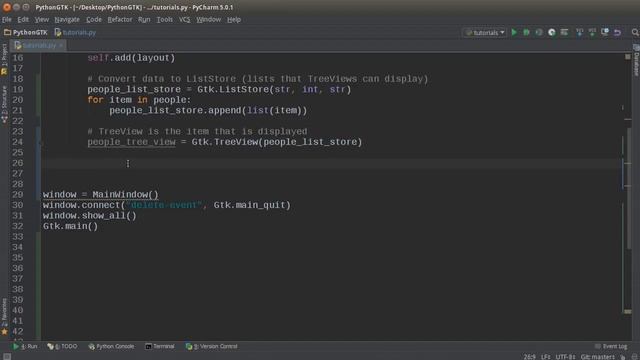Screen dimensions: 640x360
Task: Click 'MainWindow()' on line 29
Action: point(125,195)
